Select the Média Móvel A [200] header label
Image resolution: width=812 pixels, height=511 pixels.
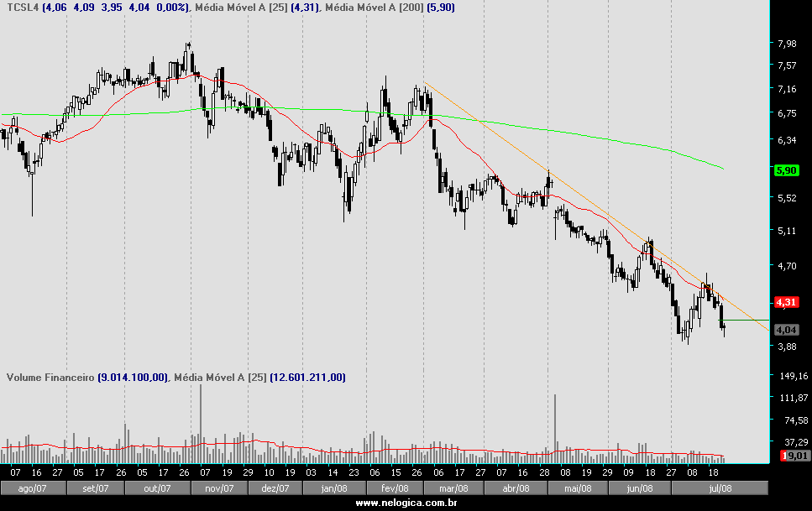click(373, 8)
